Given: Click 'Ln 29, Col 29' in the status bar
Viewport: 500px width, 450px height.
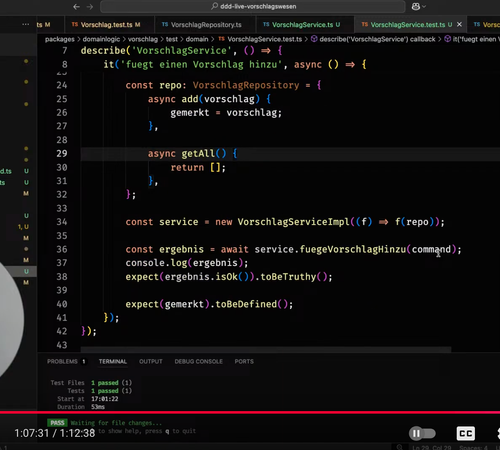Looking at the screenshot, I should pos(432,447).
